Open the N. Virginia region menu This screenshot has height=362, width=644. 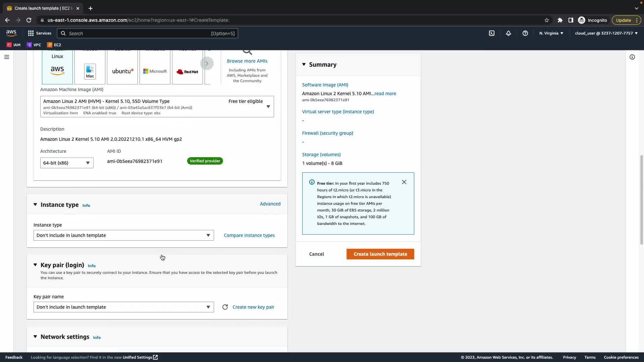click(x=551, y=33)
